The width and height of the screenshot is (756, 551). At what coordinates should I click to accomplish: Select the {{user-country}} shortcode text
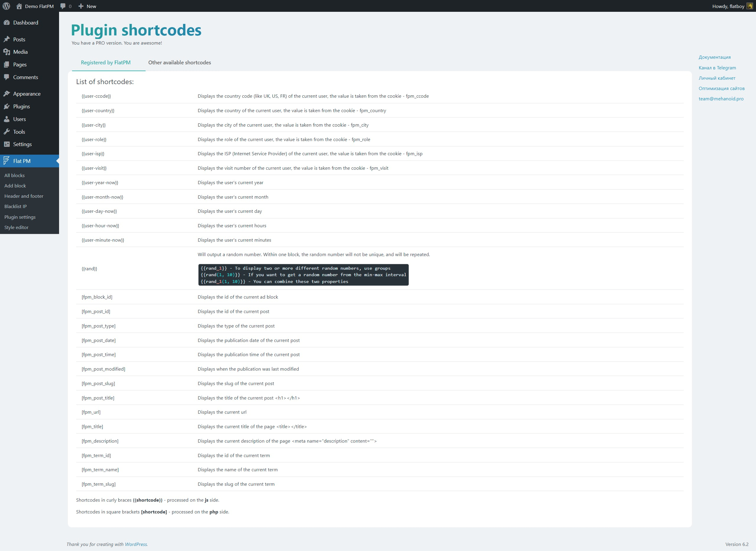click(x=98, y=110)
